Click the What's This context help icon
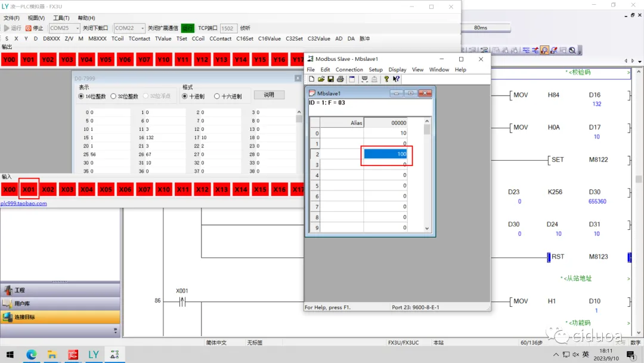 (396, 79)
